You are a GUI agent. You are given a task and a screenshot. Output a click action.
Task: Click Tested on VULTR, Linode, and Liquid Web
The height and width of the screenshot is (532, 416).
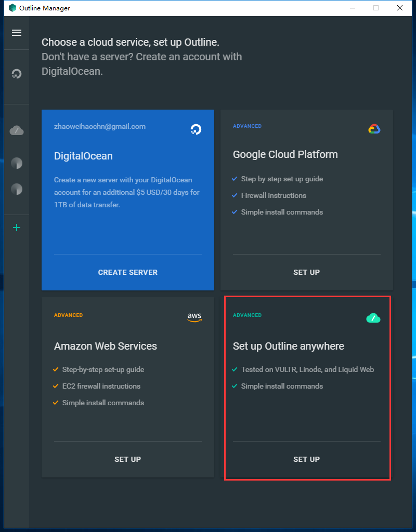(307, 369)
